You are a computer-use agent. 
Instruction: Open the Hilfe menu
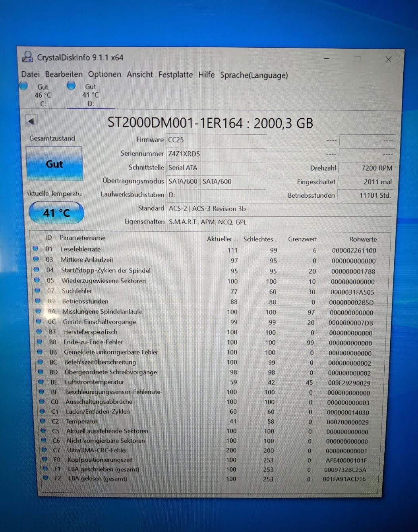click(206, 75)
